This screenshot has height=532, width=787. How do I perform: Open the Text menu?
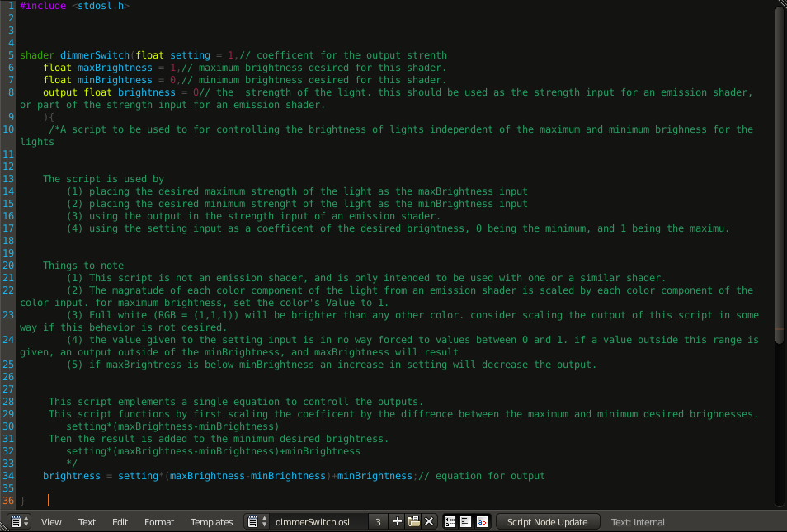(x=87, y=521)
